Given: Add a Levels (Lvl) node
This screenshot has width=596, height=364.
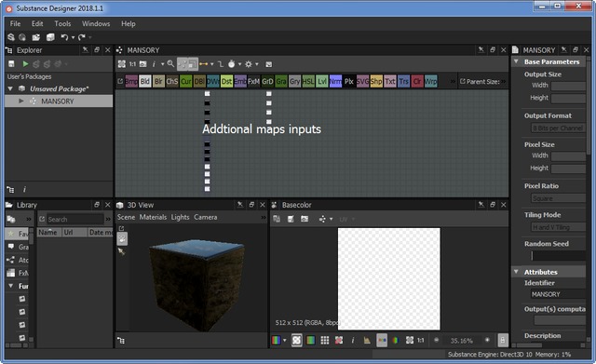Looking at the screenshot, I should (x=322, y=81).
